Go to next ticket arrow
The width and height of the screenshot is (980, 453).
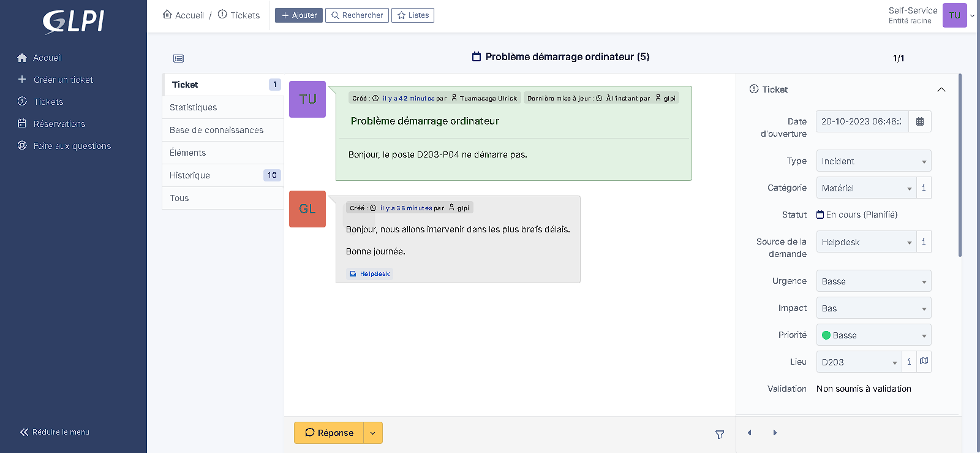[x=775, y=433]
